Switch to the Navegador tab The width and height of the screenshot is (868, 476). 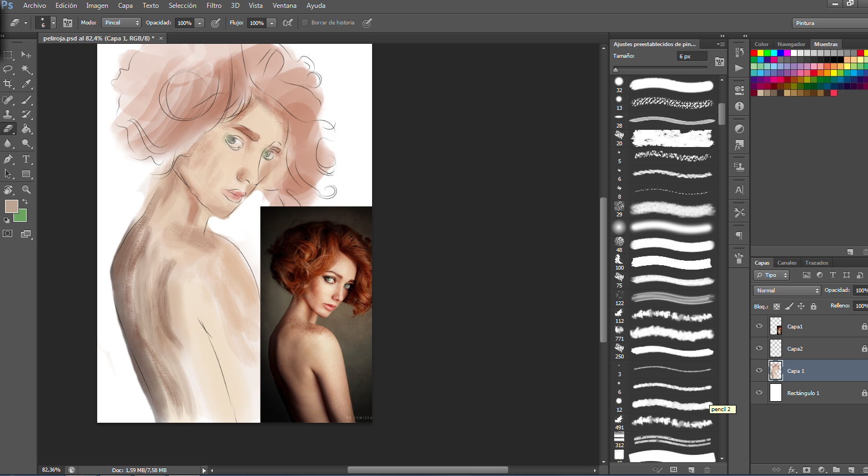click(791, 44)
